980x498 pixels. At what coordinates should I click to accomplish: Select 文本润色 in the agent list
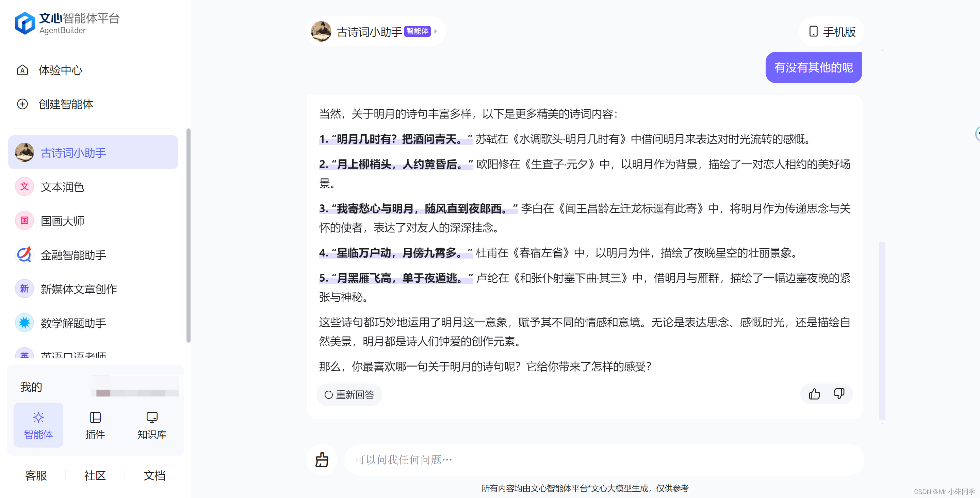[x=62, y=187]
